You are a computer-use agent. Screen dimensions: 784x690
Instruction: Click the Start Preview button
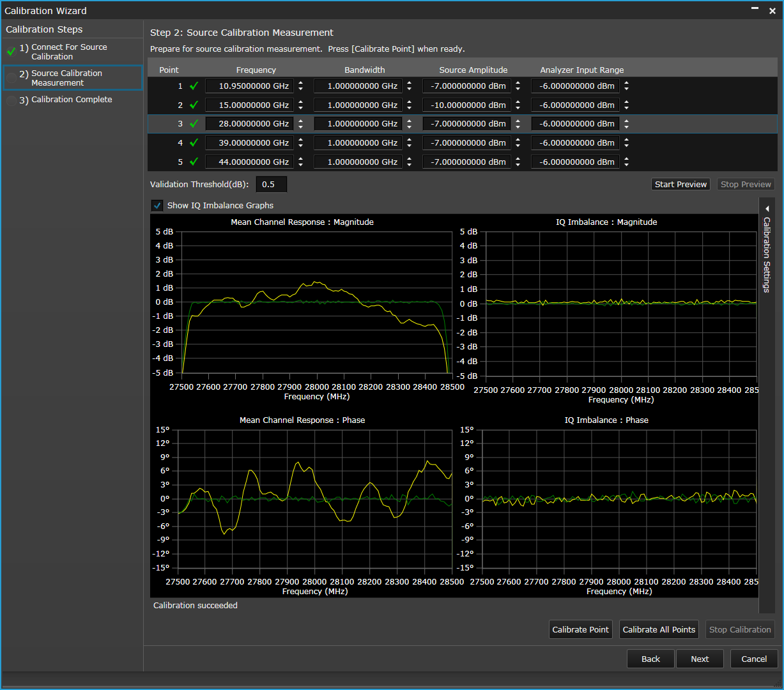tap(681, 184)
